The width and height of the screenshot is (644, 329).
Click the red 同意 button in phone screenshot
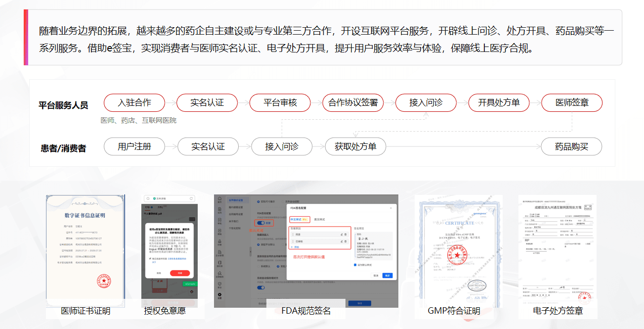[180, 273]
